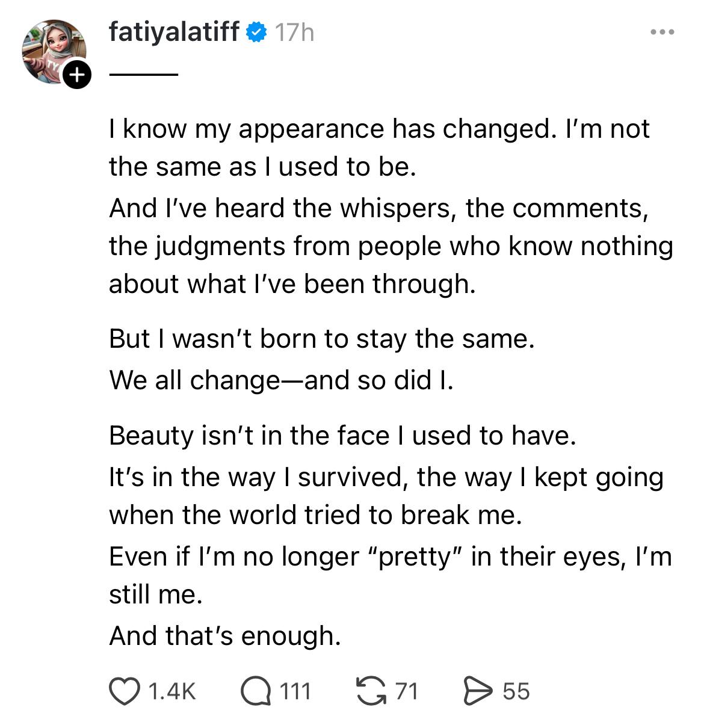Click the closing line "And that's enough."
Viewport: 704px width, 728px height.
point(225,635)
